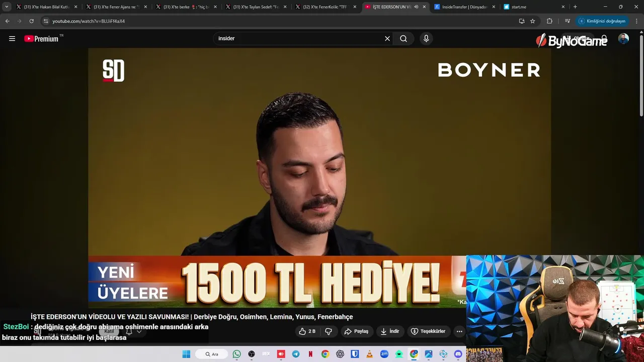Screen dimensions: 644x362
Task: Download the video with İndir button
Action: coord(390,331)
